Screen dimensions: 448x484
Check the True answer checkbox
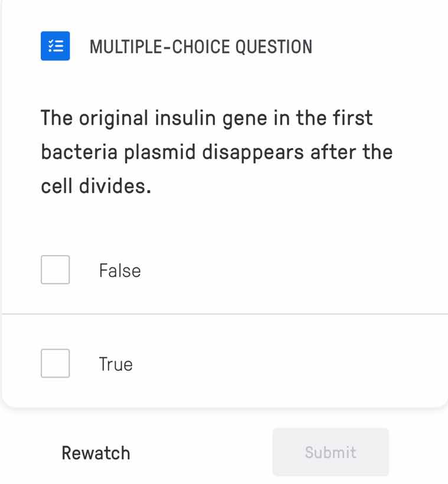click(x=55, y=364)
